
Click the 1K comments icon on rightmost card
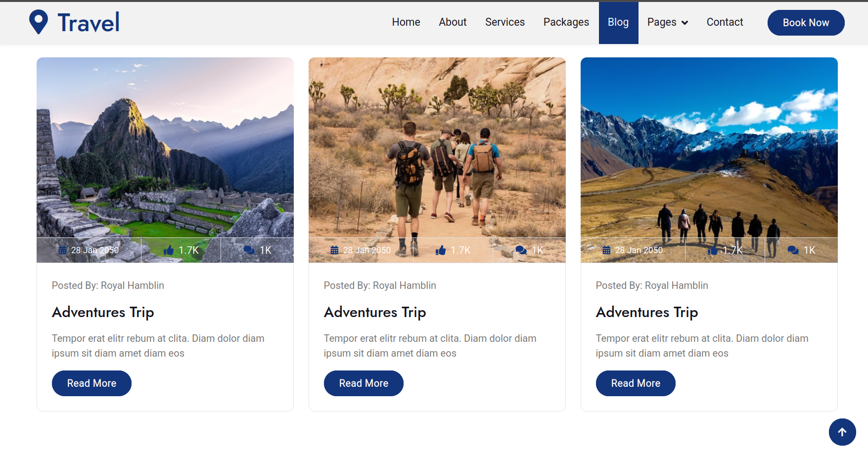click(x=793, y=250)
